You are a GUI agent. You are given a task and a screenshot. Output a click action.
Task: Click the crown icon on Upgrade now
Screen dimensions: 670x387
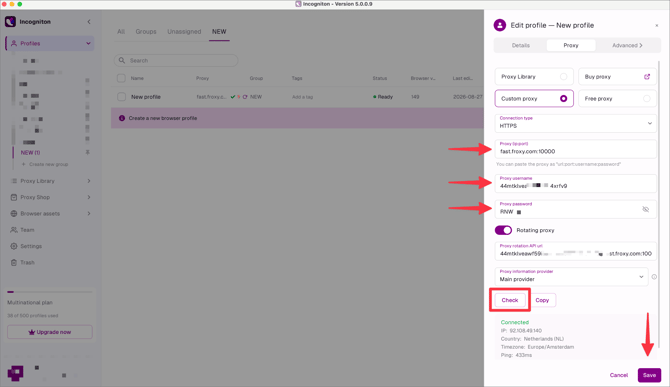click(x=32, y=332)
